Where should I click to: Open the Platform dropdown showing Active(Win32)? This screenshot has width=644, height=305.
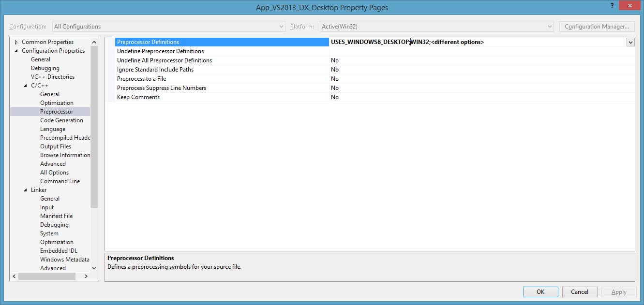(x=436, y=27)
